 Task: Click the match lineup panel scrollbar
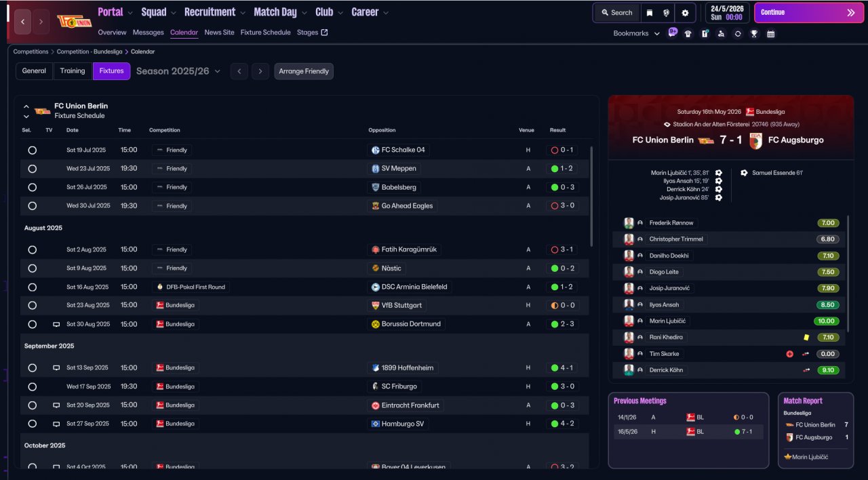[848, 275]
